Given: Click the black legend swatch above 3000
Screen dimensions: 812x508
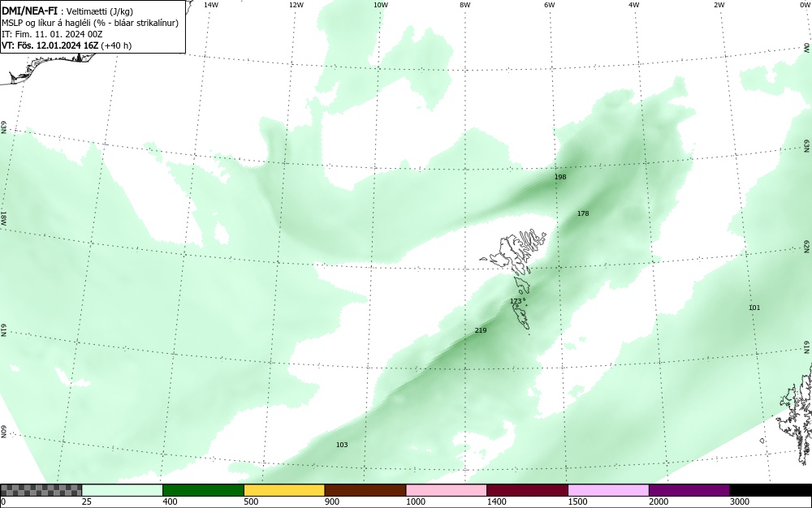Looking at the screenshot, I should click(771, 490).
